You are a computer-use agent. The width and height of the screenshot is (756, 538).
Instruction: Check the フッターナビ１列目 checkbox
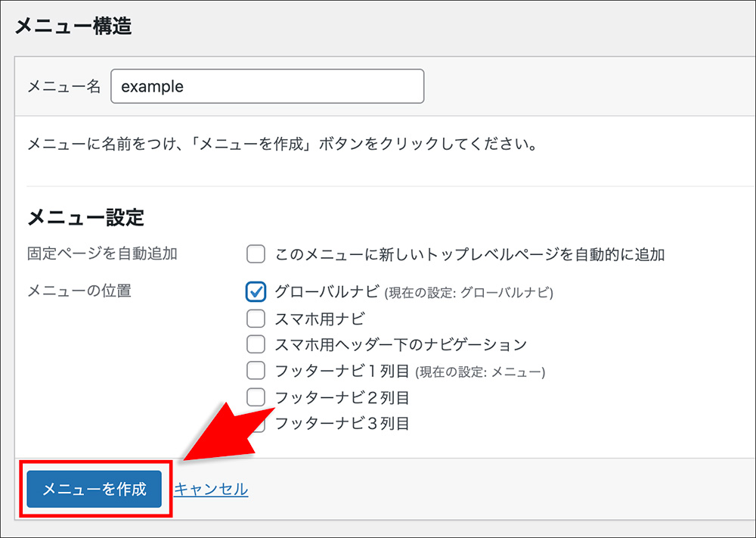coord(256,371)
